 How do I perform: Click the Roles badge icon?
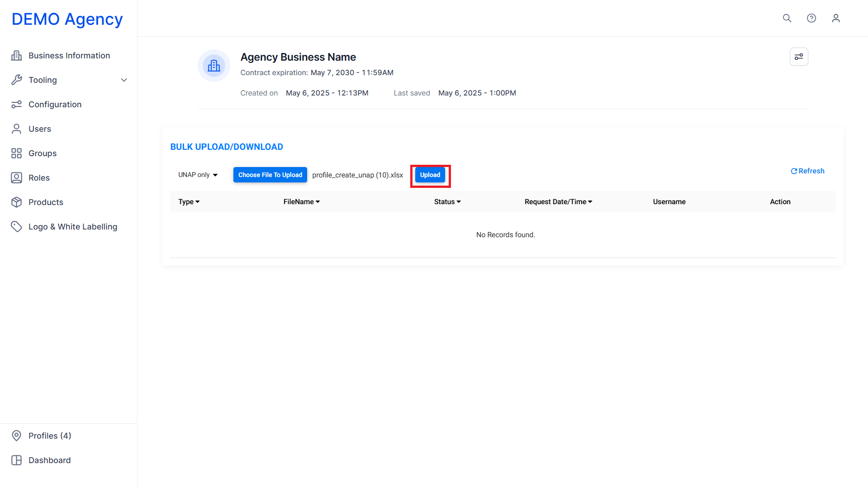[17, 177]
